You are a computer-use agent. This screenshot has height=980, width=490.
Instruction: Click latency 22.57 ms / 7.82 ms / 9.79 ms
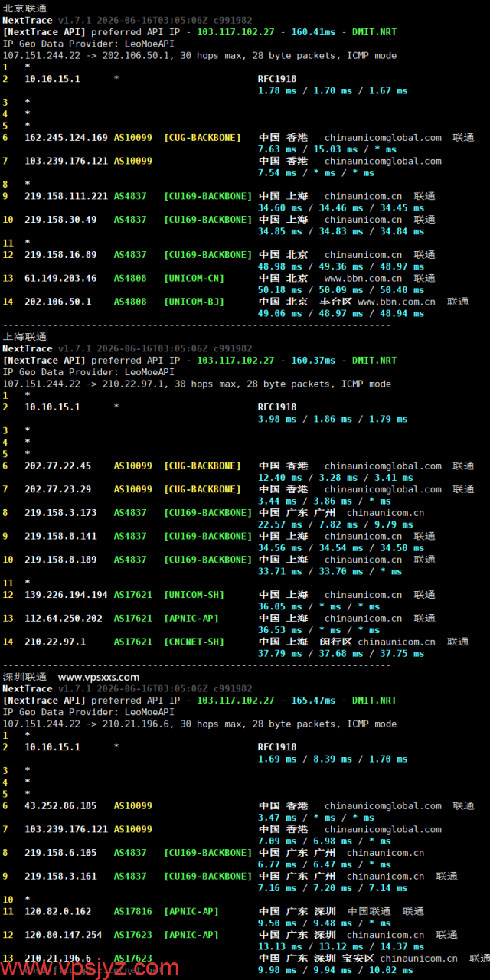(x=336, y=524)
